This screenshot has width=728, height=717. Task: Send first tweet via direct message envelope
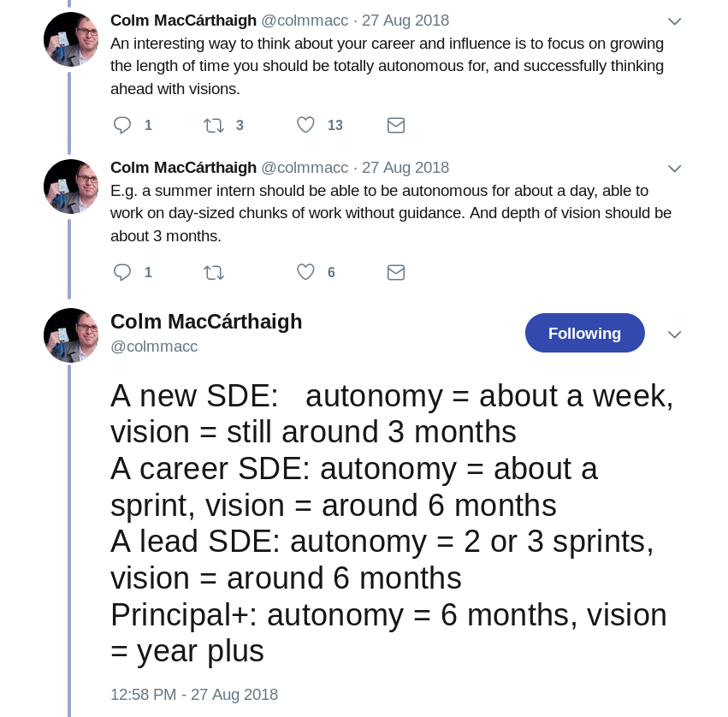tap(396, 126)
